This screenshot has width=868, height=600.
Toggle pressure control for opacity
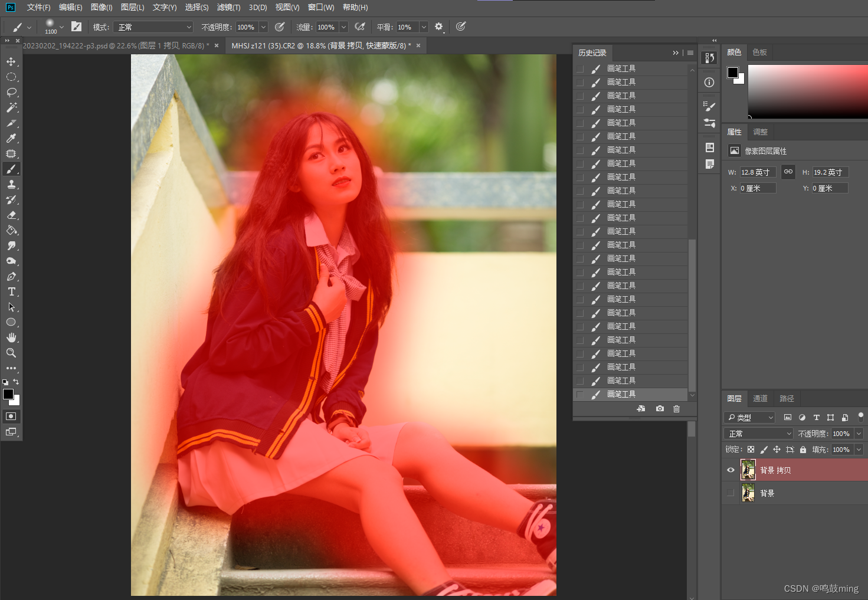point(280,27)
